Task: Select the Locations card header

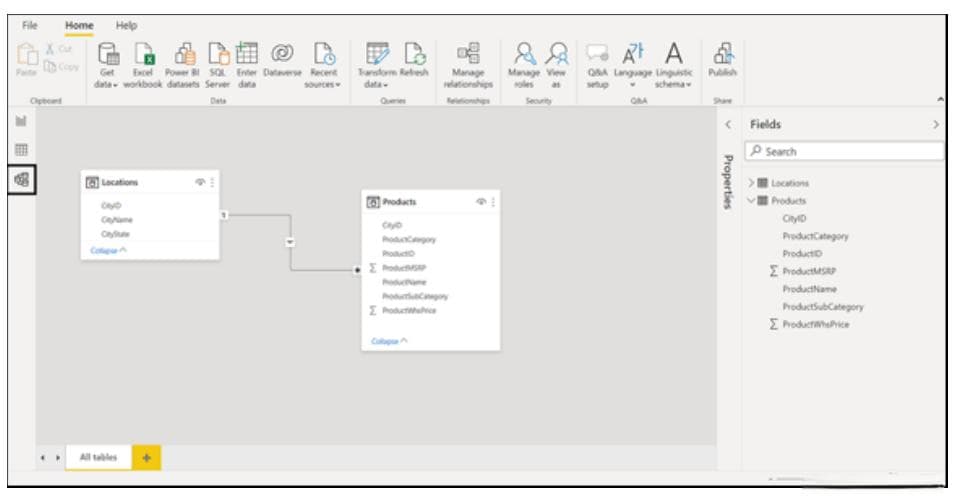Action: pyautogui.click(x=150, y=182)
